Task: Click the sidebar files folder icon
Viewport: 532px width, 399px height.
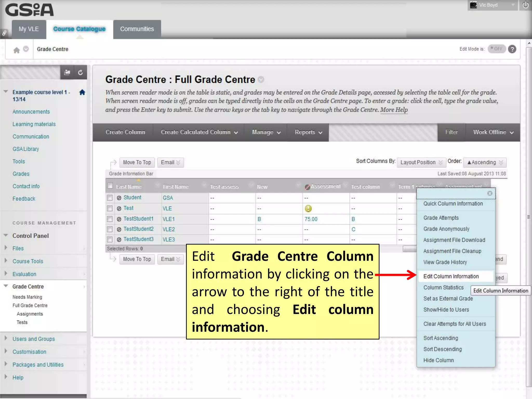Action: (67, 72)
